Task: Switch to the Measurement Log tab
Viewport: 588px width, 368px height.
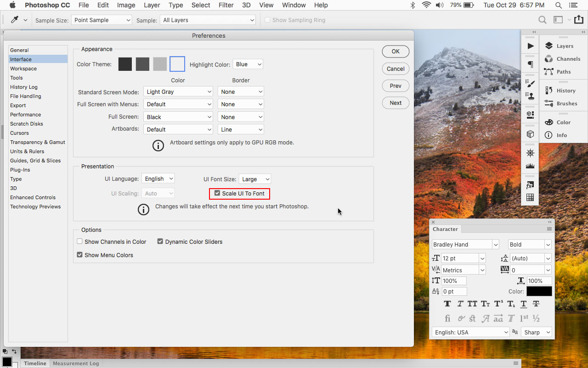Action: (76, 363)
